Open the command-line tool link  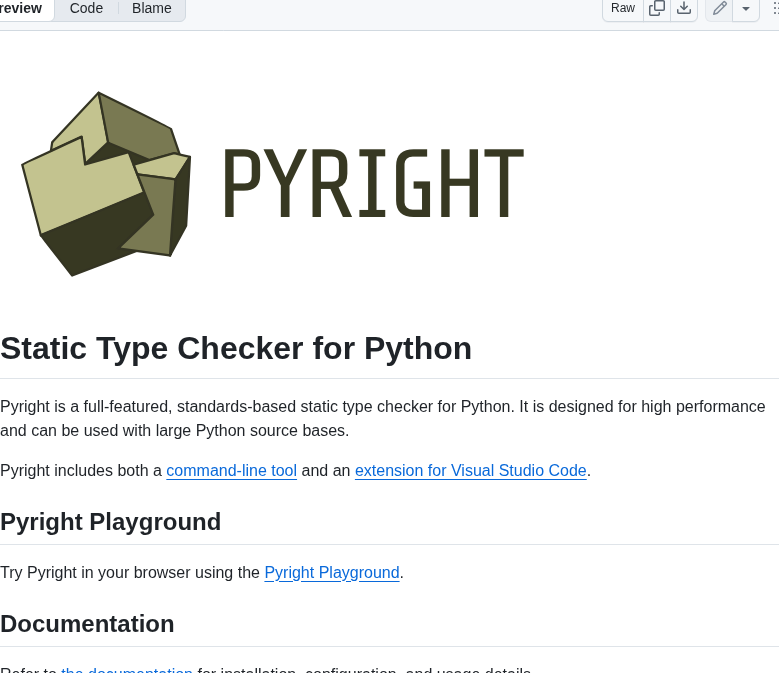click(x=232, y=470)
